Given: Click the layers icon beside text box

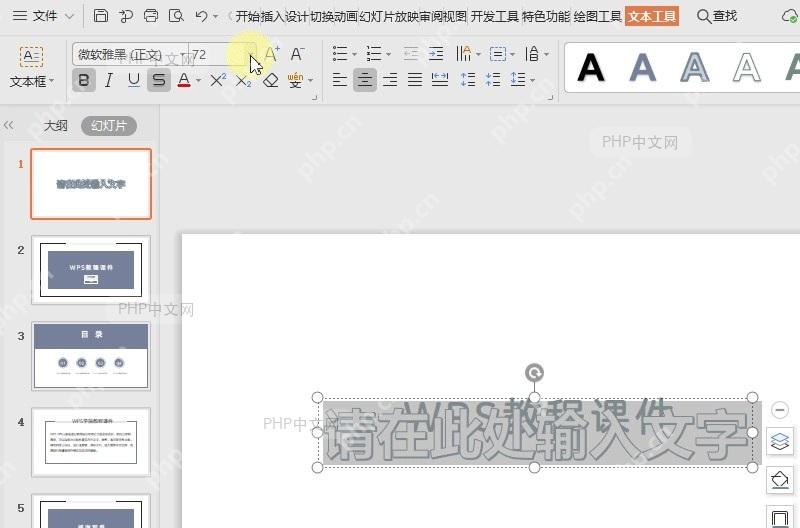Looking at the screenshot, I should (x=780, y=442).
